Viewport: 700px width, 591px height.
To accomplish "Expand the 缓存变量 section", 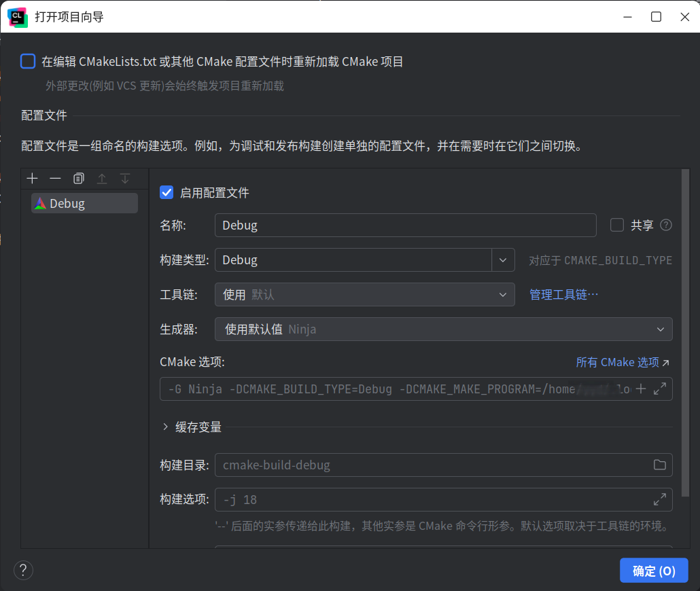I will coord(166,427).
